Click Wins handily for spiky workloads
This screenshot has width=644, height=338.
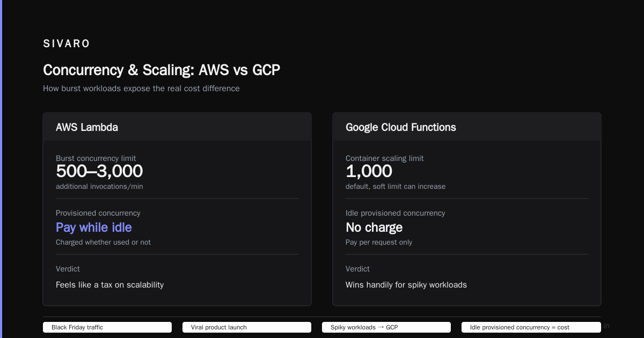[x=406, y=285]
